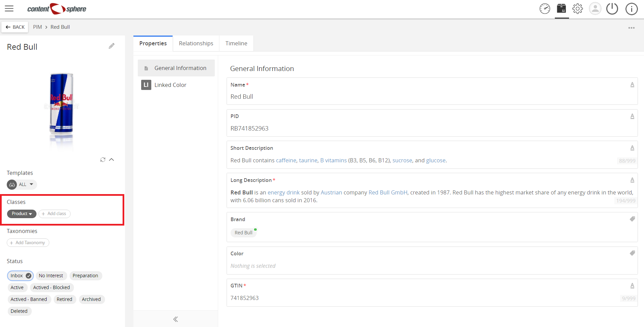Toggle the Inbox status
The width and height of the screenshot is (644, 327).
coord(20,276)
